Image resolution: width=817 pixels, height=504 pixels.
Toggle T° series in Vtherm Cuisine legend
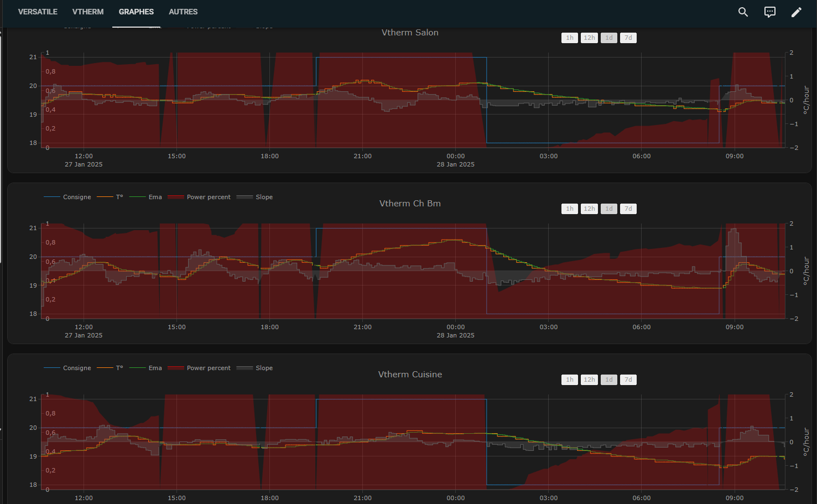[x=119, y=368]
